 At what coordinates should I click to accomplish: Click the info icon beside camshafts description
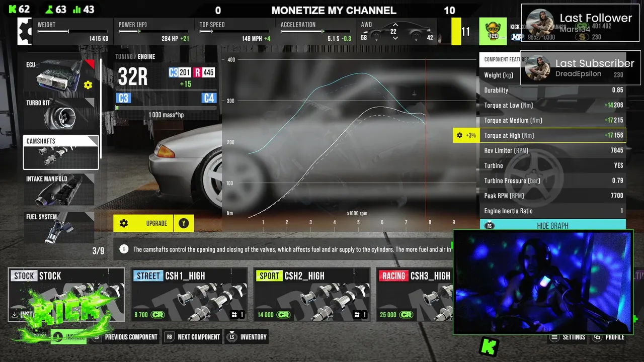click(124, 249)
